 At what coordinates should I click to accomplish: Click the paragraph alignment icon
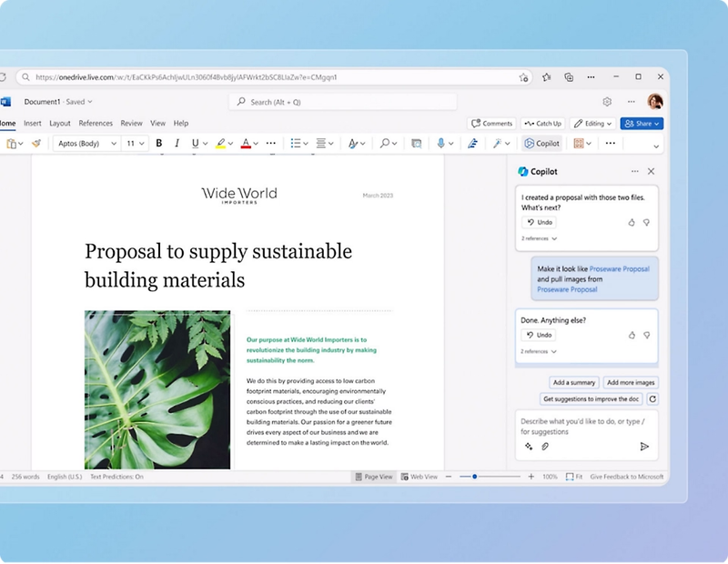321,144
